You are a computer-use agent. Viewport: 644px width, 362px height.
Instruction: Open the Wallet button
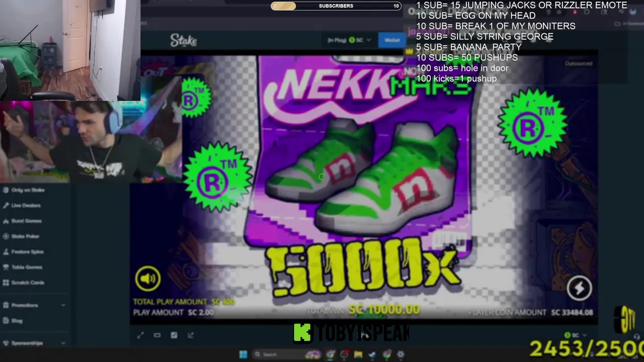[x=392, y=40]
